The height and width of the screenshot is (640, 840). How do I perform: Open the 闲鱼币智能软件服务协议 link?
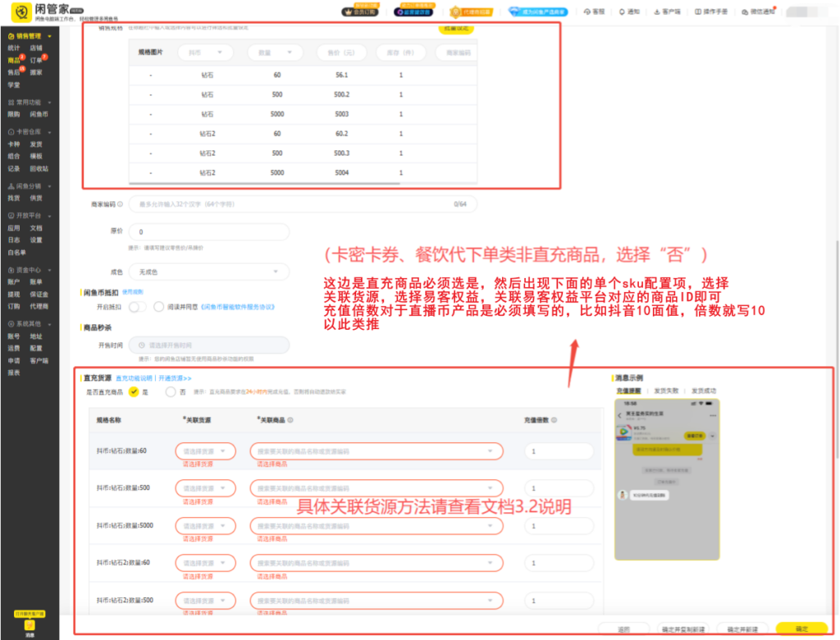coord(238,307)
